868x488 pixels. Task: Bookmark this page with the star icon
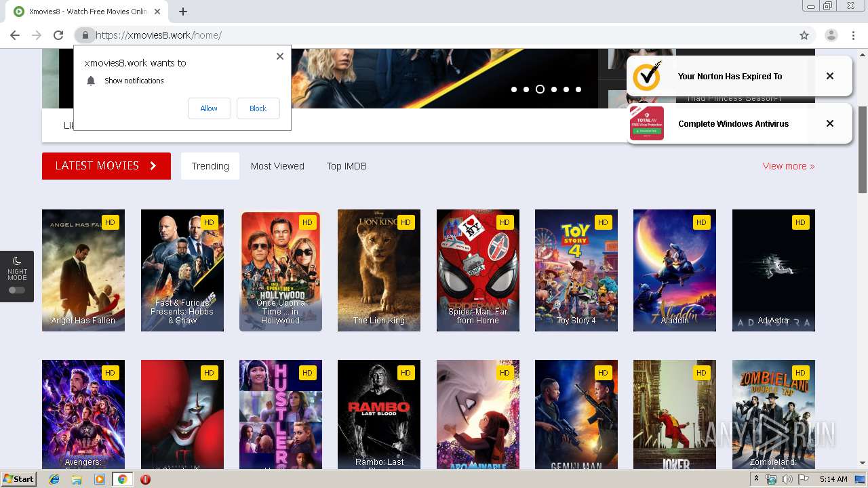point(804,35)
